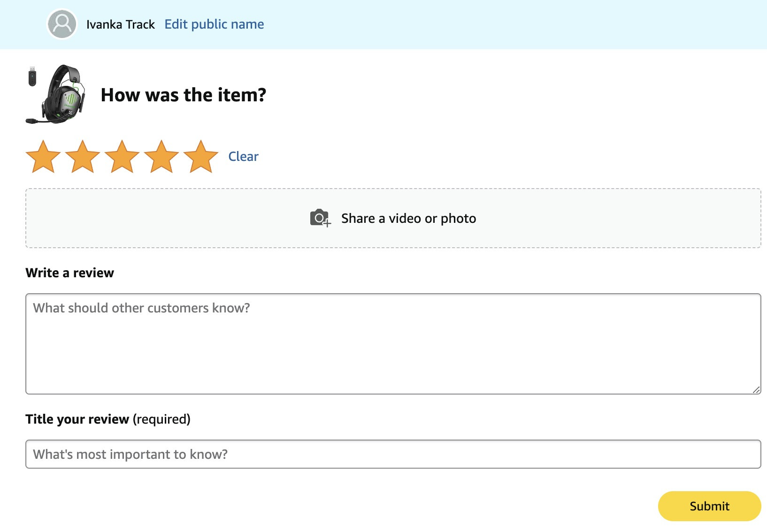Open the user profile avatar icon
This screenshot has width=767, height=532.
pos(62,24)
